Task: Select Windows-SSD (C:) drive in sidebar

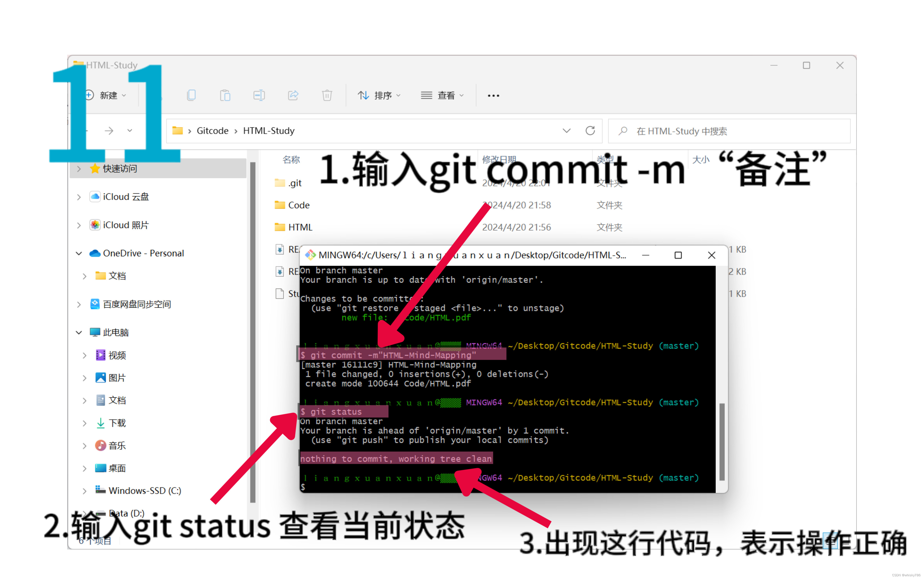Action: (x=144, y=491)
